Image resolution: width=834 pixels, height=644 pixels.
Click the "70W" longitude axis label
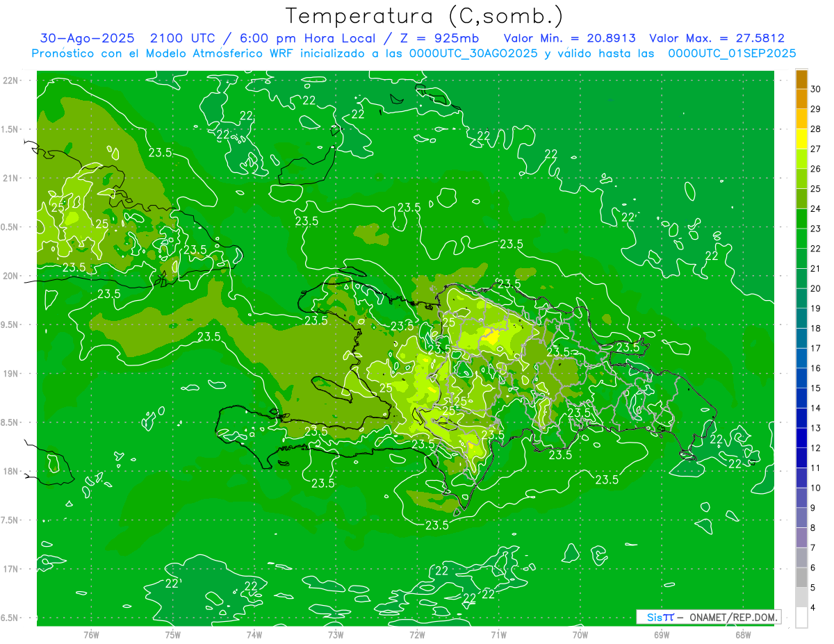580,635
